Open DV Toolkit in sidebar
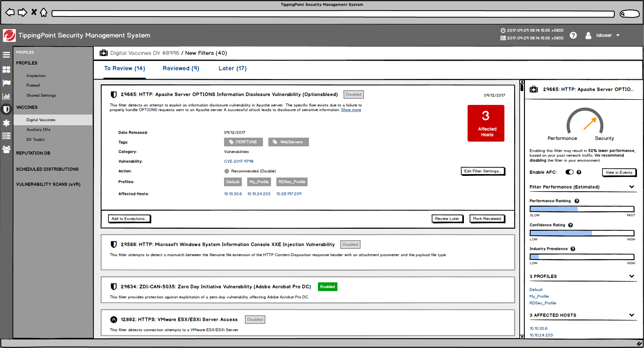The height and width of the screenshot is (348, 644). click(x=36, y=140)
